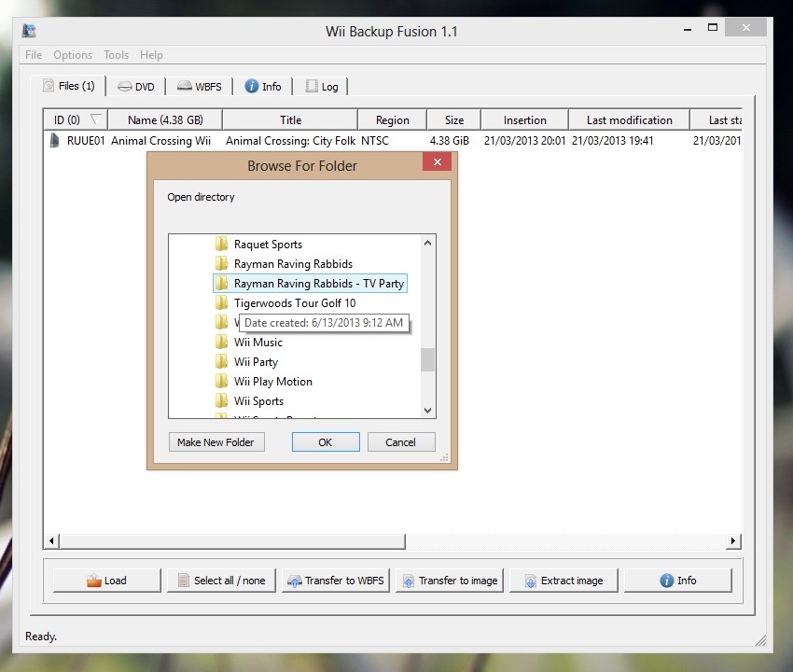This screenshot has height=672, width=793.
Task: Sort by ID column header
Action: (75, 119)
